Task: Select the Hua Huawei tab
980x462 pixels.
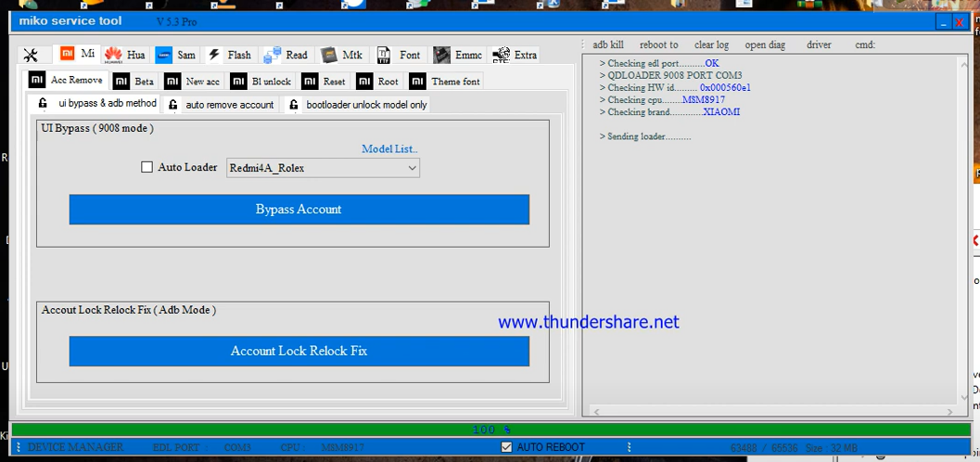Action: tap(125, 55)
